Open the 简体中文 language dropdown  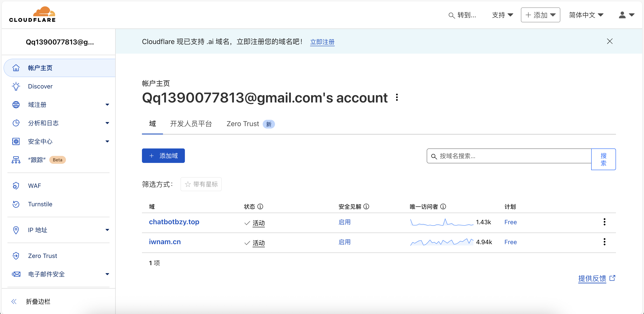pos(586,15)
